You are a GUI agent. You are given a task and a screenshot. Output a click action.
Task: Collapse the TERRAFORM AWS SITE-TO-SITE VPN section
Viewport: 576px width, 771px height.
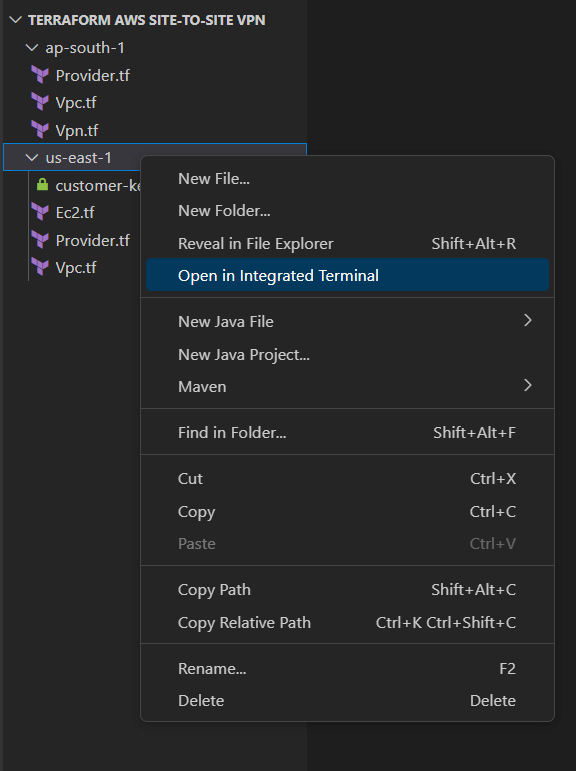pyautogui.click(x=16, y=20)
